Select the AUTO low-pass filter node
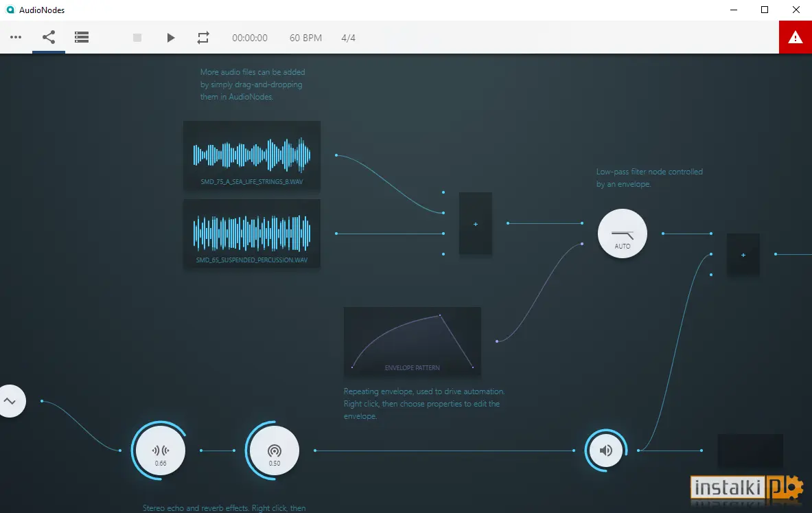812x513 pixels. [x=623, y=233]
